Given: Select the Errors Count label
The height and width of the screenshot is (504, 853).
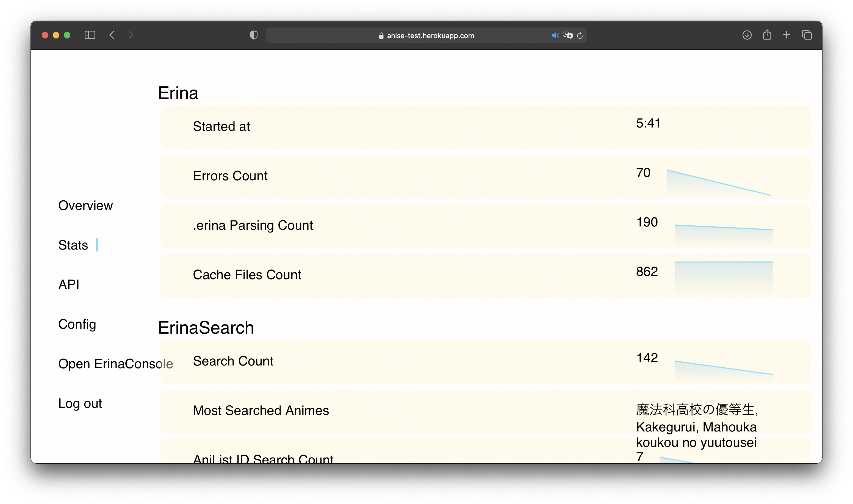Looking at the screenshot, I should [x=230, y=176].
